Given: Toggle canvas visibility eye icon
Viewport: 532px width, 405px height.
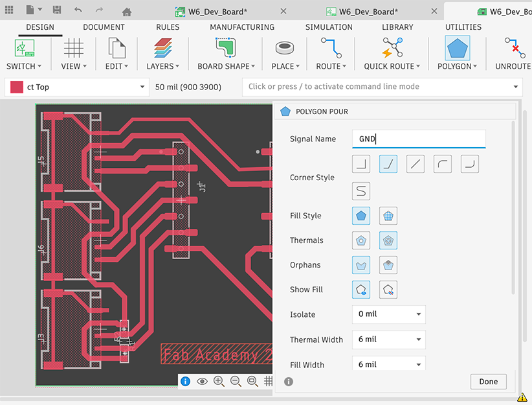Looking at the screenshot, I should (x=202, y=381).
